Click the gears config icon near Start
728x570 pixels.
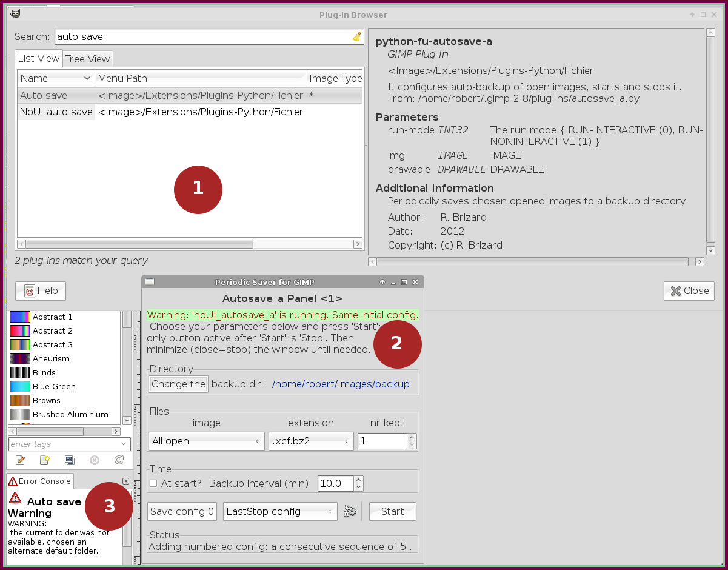(x=350, y=511)
